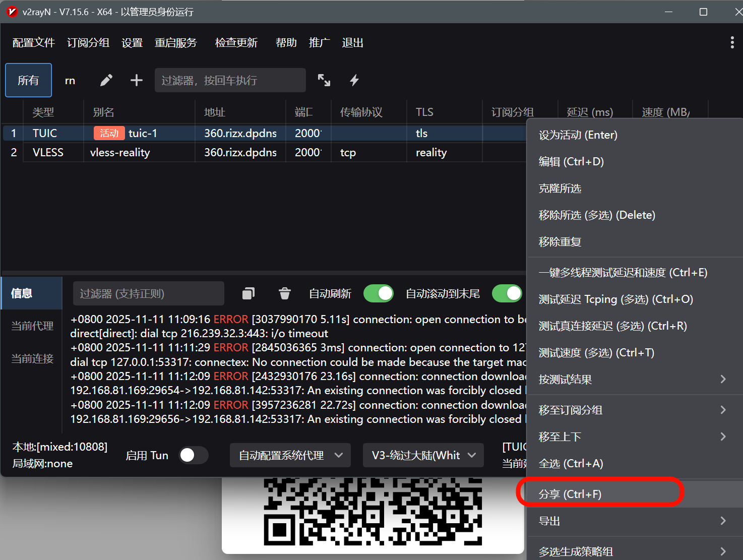
Task: Enable the 启用 Tun switch
Action: [194, 455]
